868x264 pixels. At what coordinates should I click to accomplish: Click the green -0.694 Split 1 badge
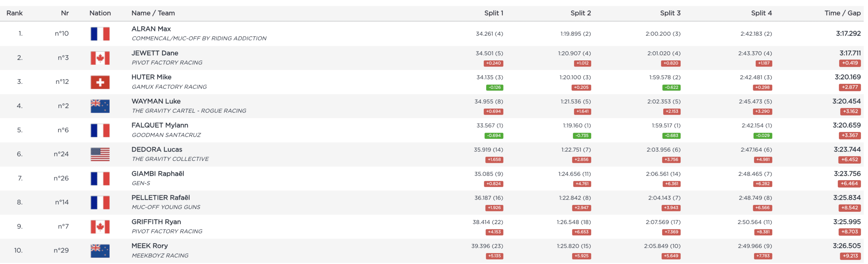tap(494, 136)
